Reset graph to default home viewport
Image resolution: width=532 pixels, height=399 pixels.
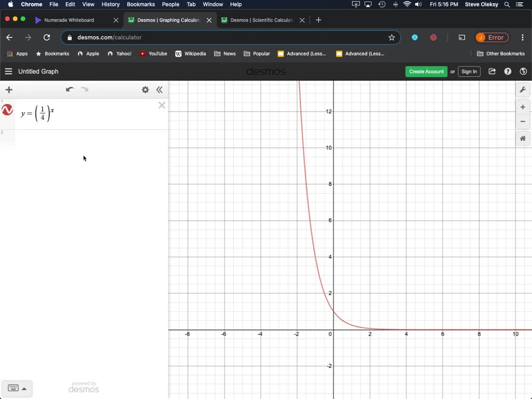click(x=523, y=138)
